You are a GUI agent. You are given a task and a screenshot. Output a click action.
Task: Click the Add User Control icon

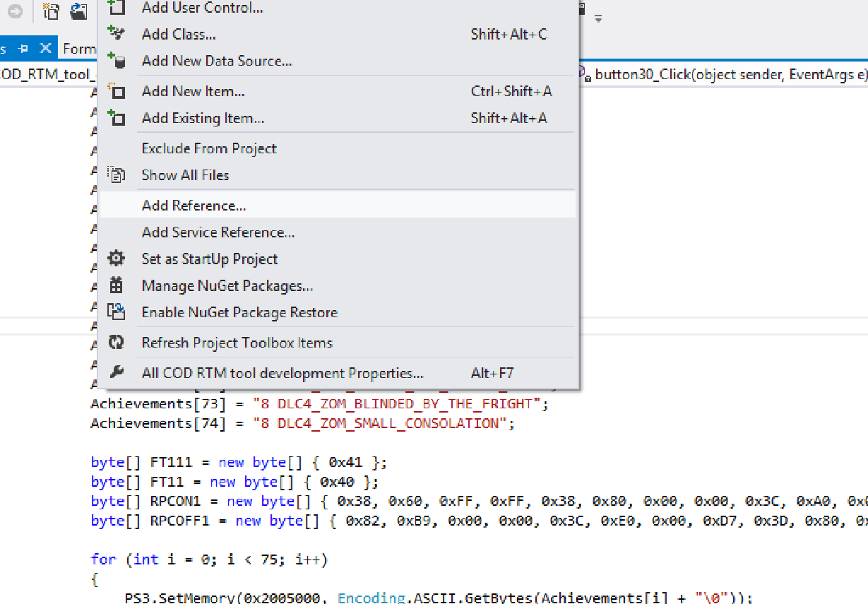(x=116, y=7)
